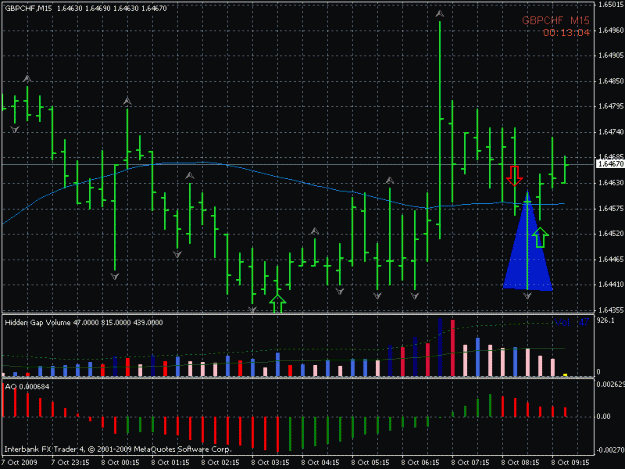
Task: Click the 8 Oct 07:15 time label
Action: [470, 463]
